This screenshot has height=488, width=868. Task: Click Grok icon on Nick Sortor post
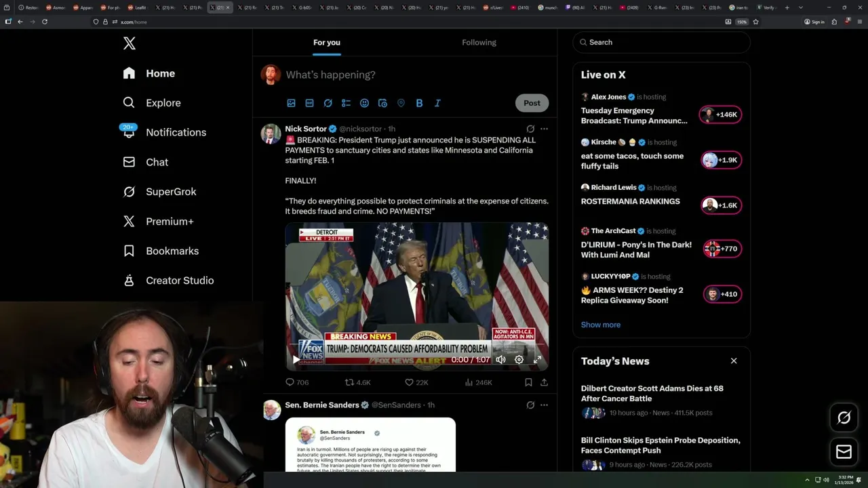(x=530, y=129)
